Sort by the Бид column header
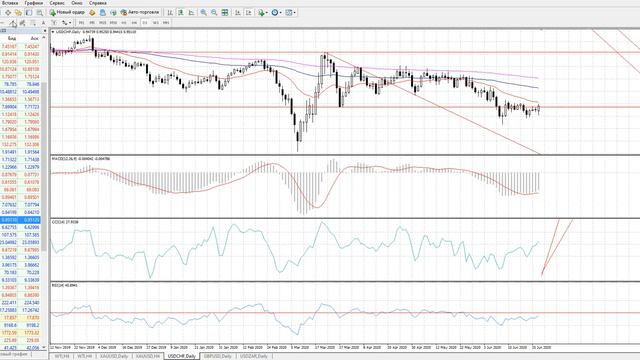The image size is (640, 360). (12, 38)
